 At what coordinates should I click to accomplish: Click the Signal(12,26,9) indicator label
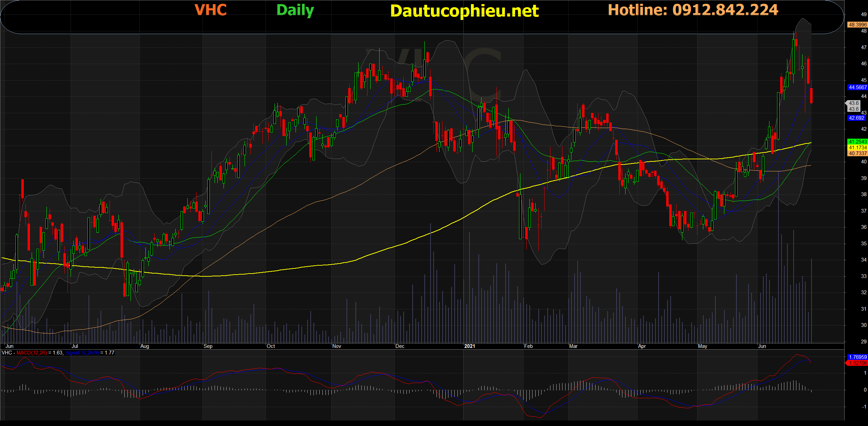pos(82,353)
